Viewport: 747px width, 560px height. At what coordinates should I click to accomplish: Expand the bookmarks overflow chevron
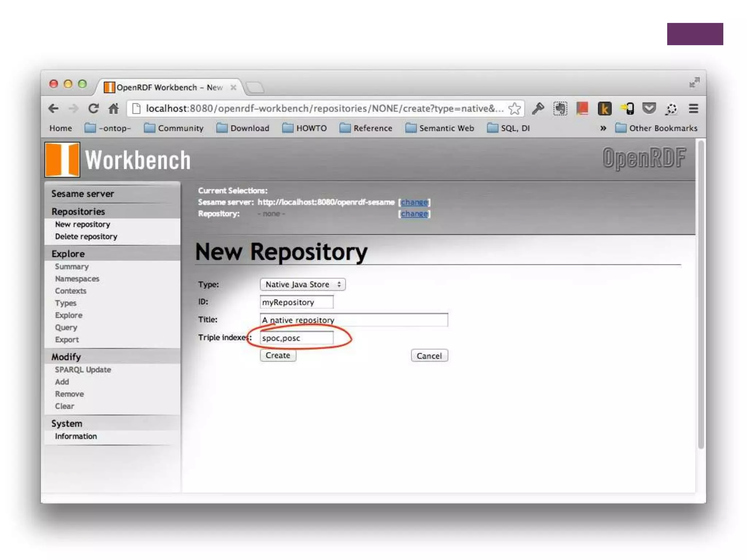pos(603,128)
